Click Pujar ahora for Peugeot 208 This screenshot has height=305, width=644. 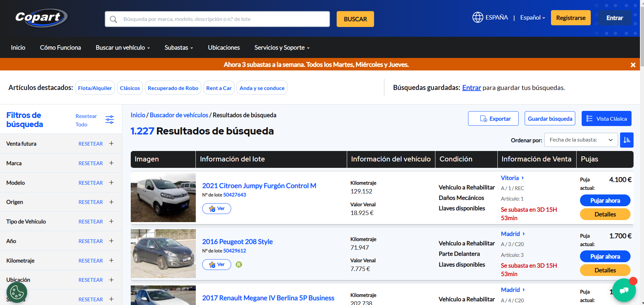[605, 256]
